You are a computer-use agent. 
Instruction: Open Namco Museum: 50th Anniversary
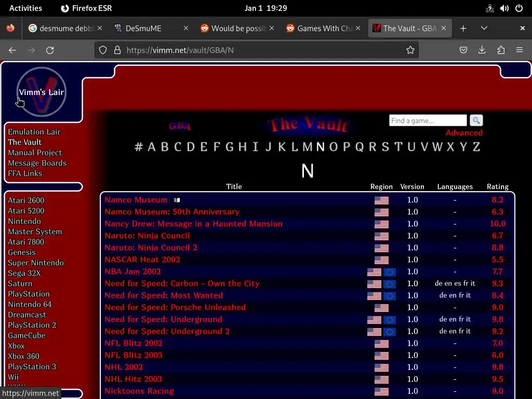171,212
